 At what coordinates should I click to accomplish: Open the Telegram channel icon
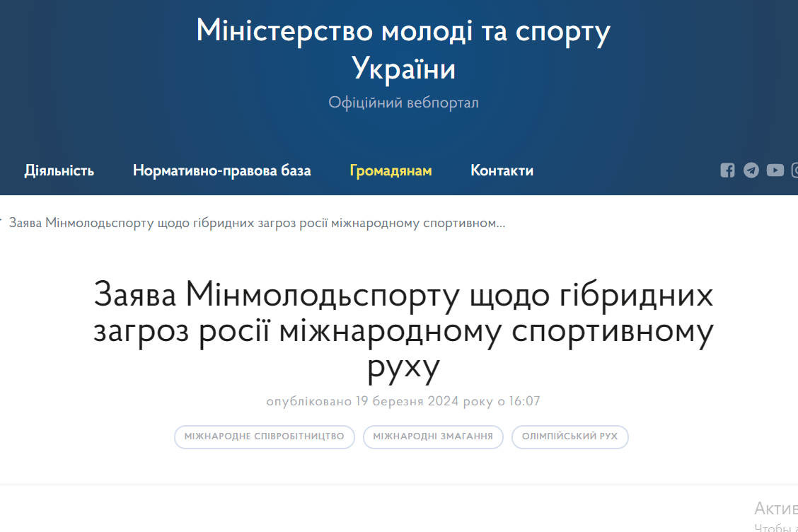coord(751,170)
